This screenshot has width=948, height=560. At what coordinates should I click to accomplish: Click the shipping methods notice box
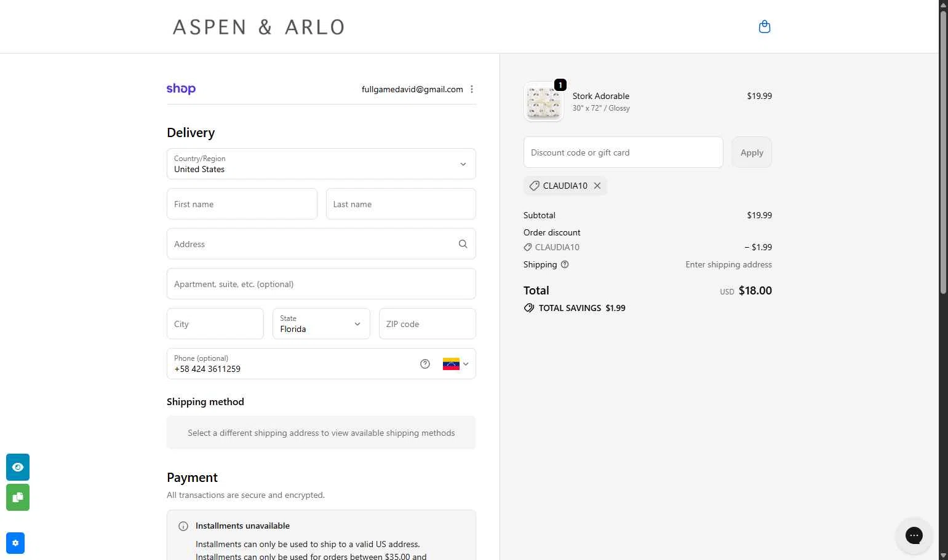[321, 433]
